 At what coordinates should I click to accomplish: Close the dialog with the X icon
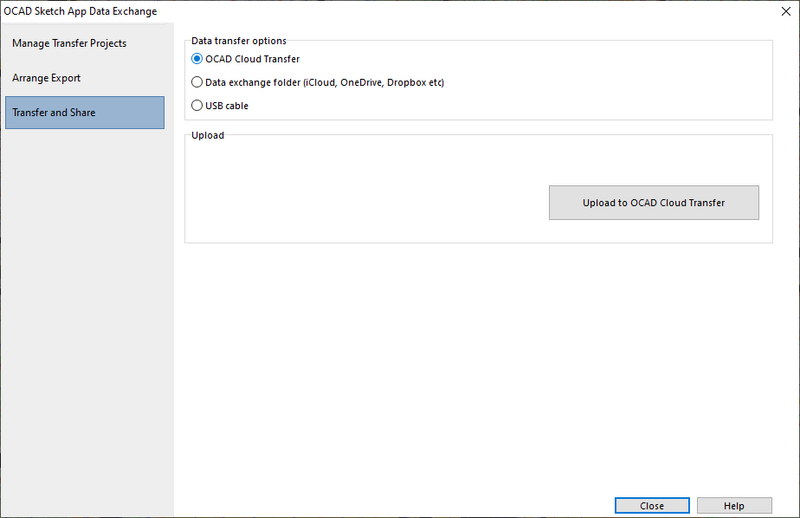coord(786,11)
